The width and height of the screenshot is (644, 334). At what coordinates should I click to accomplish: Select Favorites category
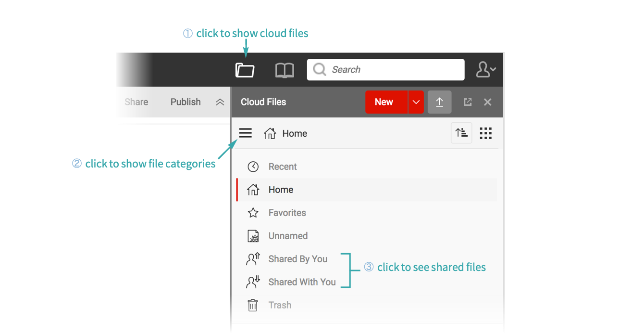click(x=287, y=213)
